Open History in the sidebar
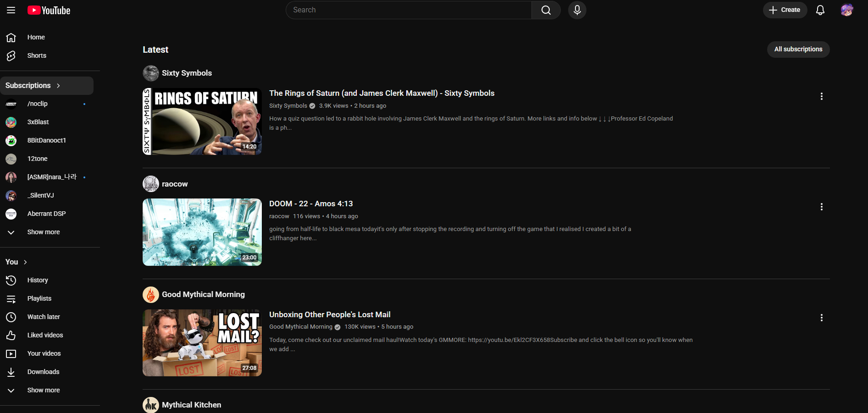The image size is (868, 413). click(x=38, y=280)
